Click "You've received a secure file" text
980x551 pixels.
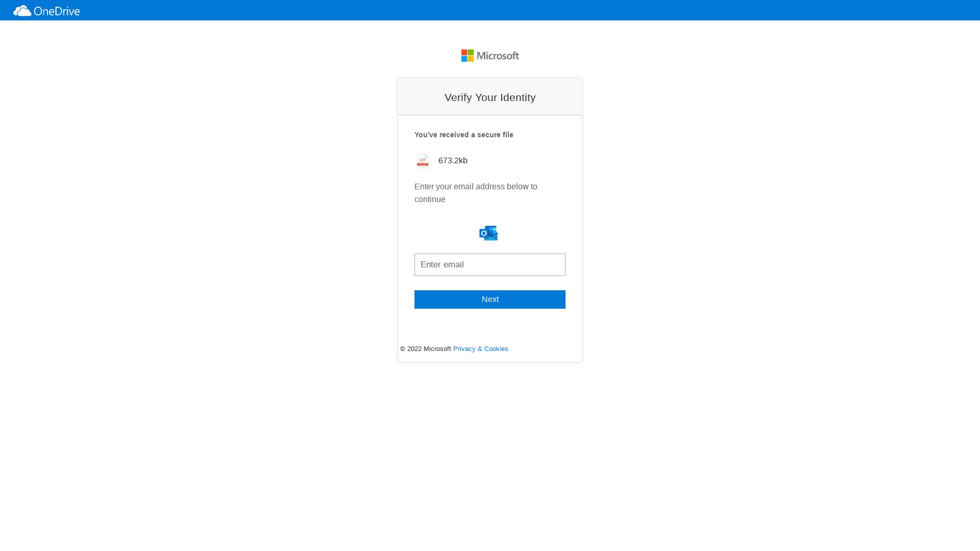click(463, 135)
